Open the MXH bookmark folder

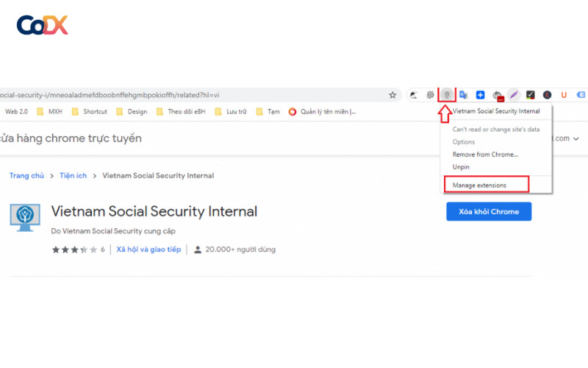49,112
